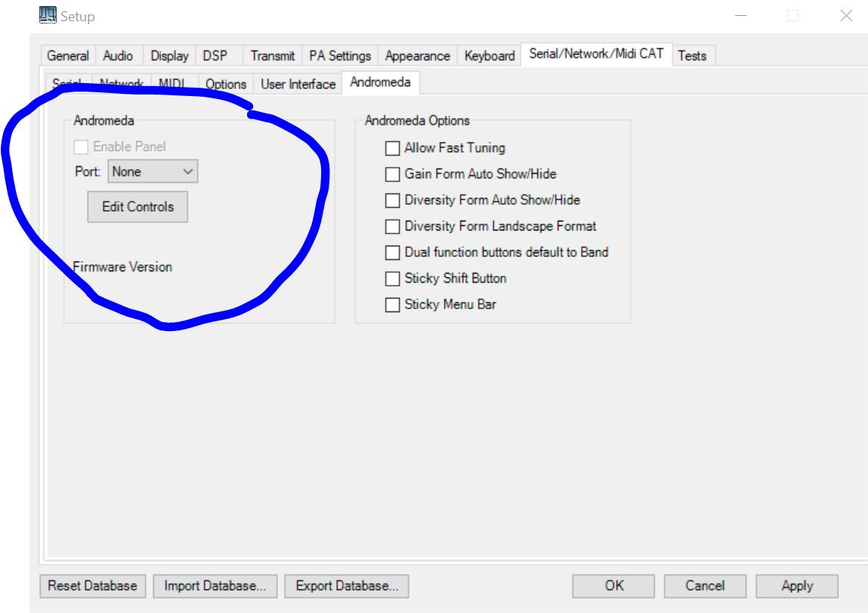Screen dimensions: 868x613
Task: Click Export Database button
Action: (347, 586)
